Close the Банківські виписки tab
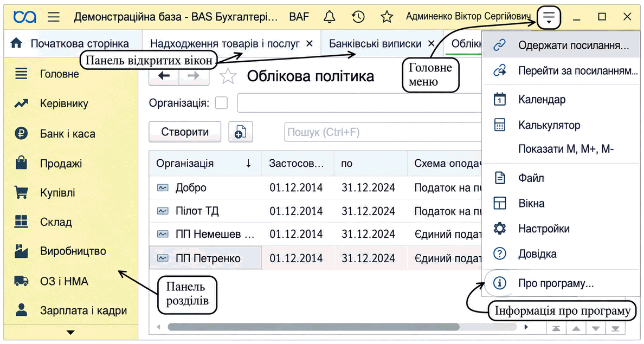Screen dimensions: 644x344 click(x=432, y=43)
